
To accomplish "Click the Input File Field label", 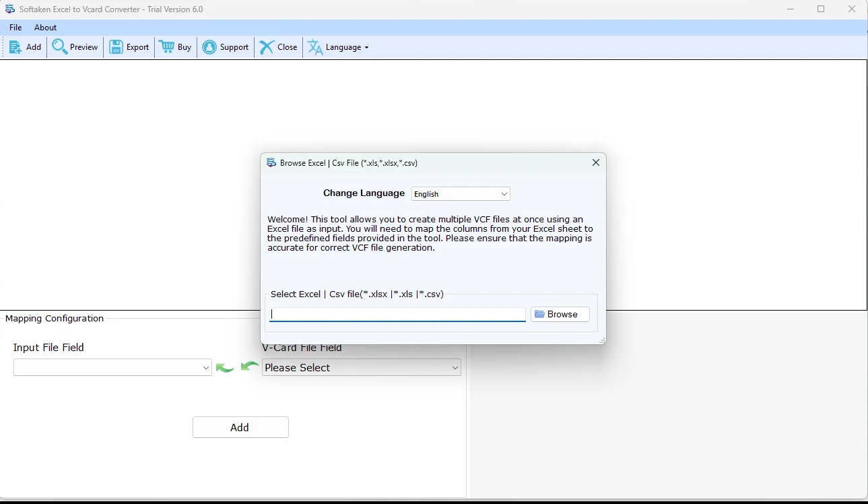I will (48, 348).
